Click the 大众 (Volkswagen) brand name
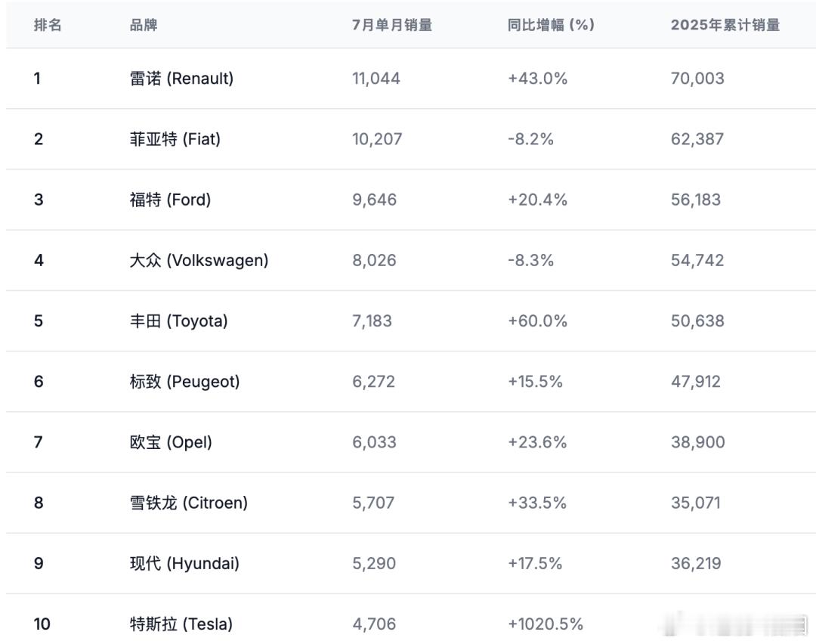The image size is (816, 644). click(199, 260)
